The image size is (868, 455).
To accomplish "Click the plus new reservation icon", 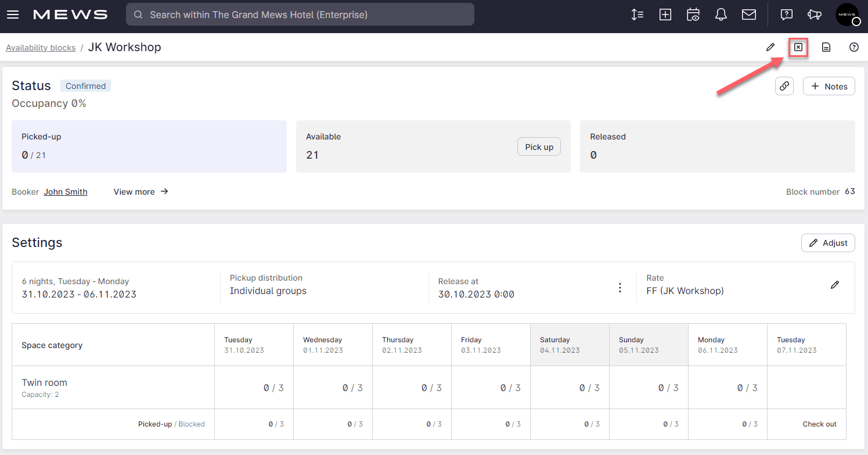I will click(x=665, y=15).
